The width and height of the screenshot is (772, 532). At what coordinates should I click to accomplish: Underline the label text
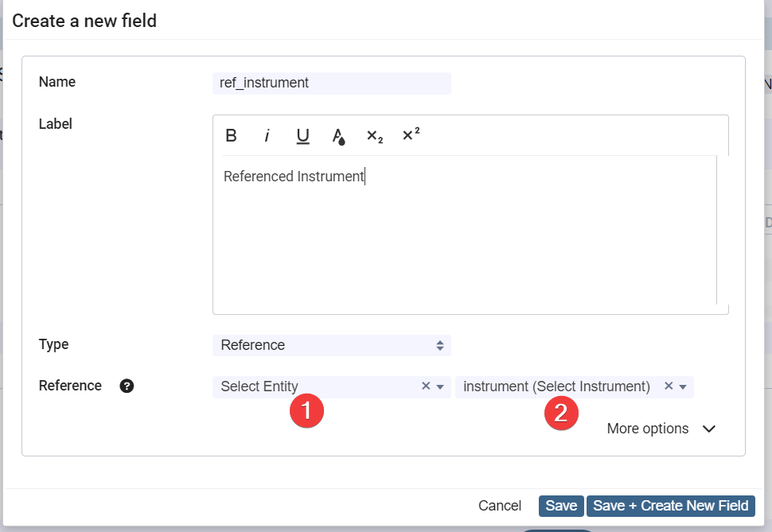(302, 136)
